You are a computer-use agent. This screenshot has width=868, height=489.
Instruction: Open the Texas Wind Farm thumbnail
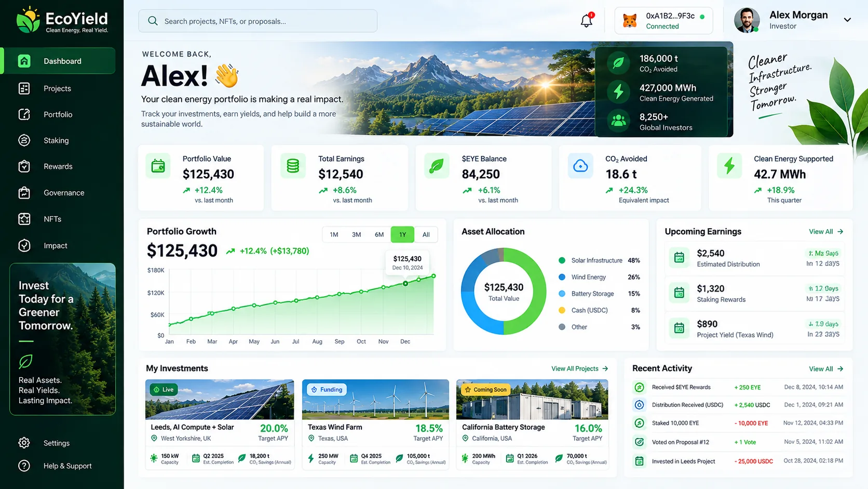pos(375,399)
